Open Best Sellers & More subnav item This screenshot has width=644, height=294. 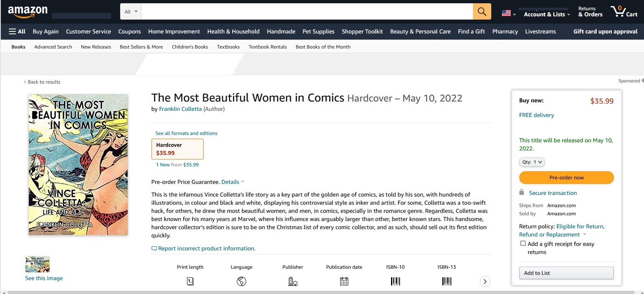pyautogui.click(x=141, y=47)
